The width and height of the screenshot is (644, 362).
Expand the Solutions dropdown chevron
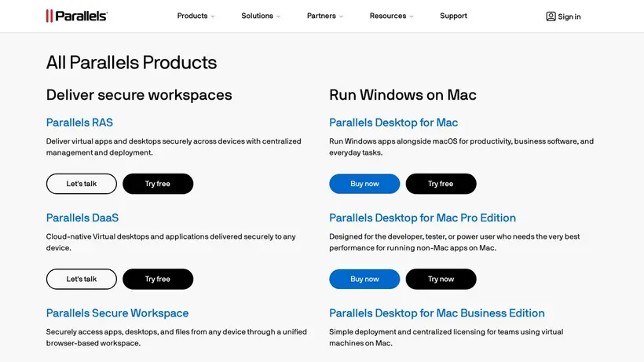279,16
